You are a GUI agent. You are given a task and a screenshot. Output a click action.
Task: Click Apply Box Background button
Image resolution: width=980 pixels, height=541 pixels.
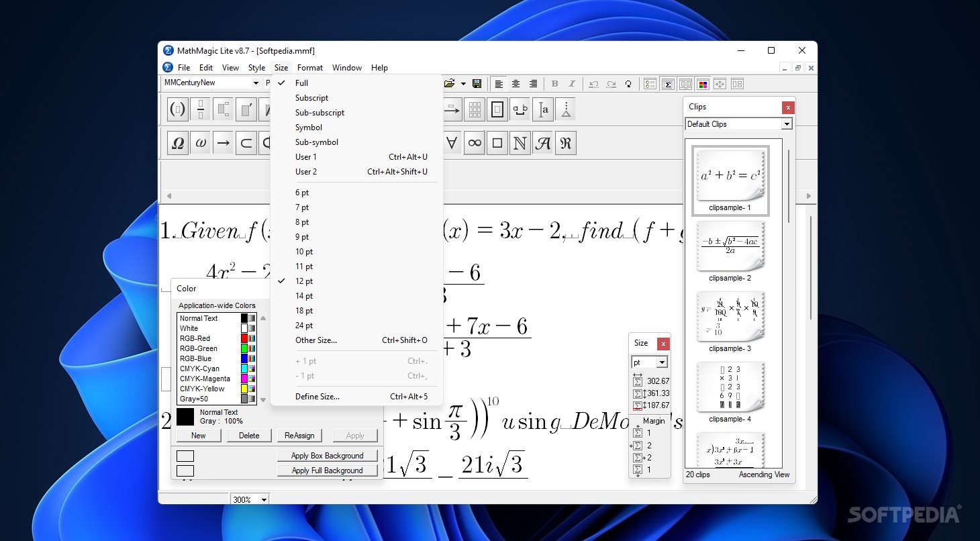tap(328, 456)
